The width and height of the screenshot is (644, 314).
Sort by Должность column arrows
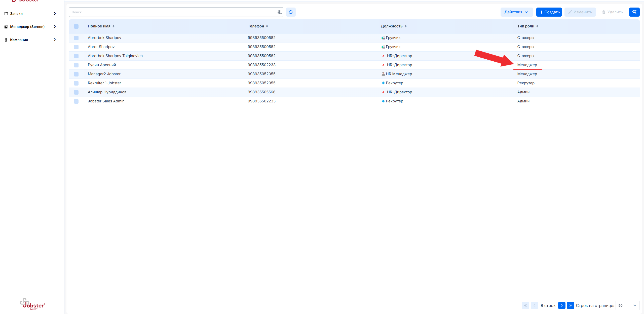(x=405, y=26)
